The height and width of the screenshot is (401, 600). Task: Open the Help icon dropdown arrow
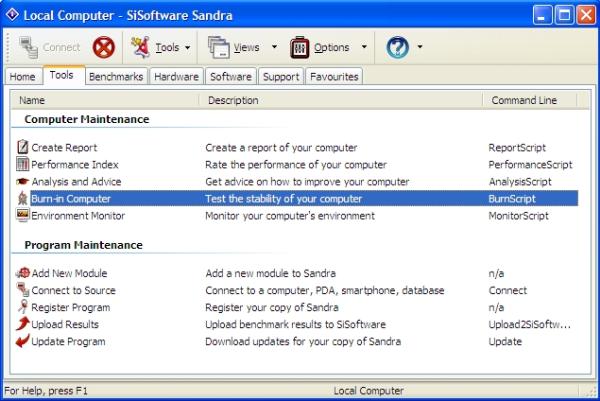click(420, 47)
